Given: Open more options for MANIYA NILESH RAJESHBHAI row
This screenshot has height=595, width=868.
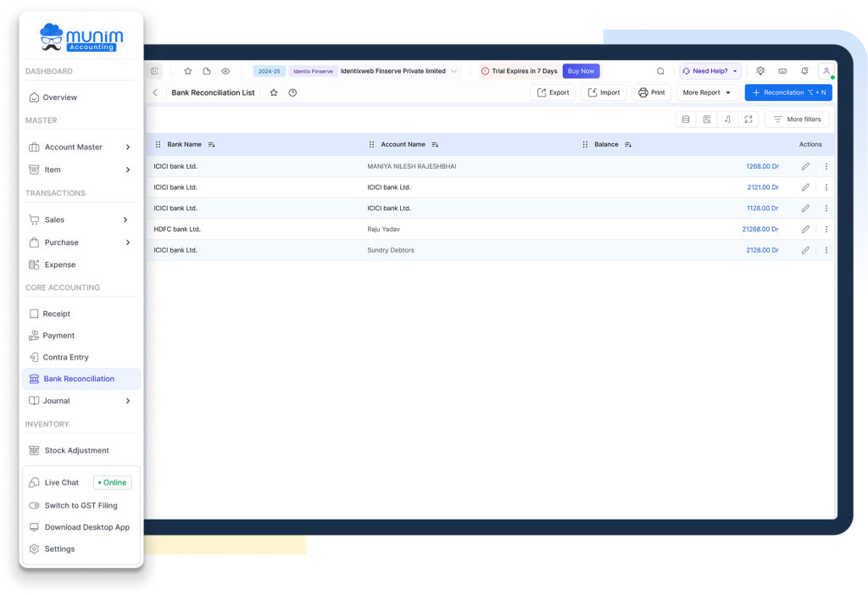Looking at the screenshot, I should pyautogui.click(x=826, y=166).
